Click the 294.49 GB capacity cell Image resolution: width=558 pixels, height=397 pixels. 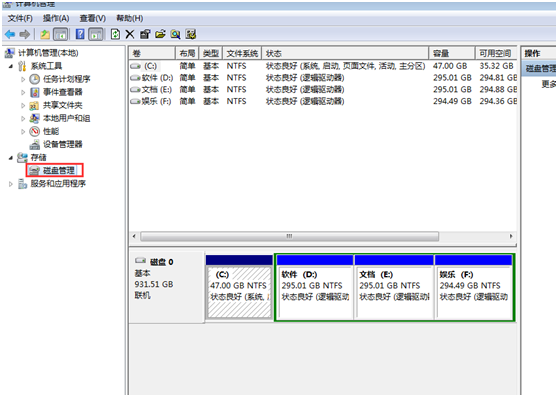pos(452,101)
